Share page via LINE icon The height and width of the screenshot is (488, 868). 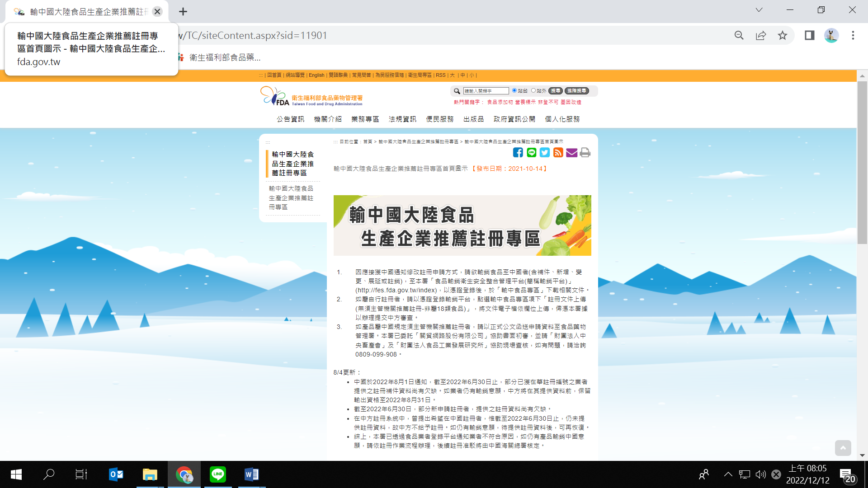pyautogui.click(x=532, y=153)
